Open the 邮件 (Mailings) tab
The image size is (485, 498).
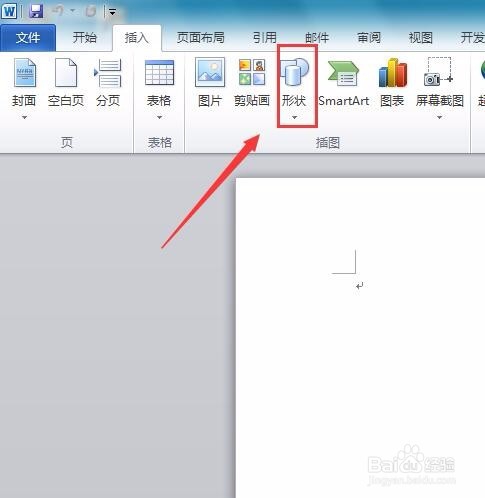(317, 38)
